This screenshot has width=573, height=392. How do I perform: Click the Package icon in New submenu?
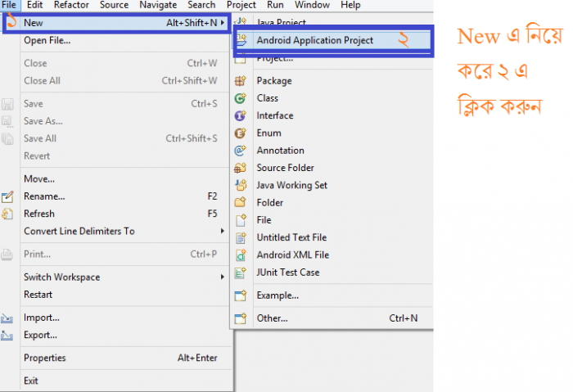tap(240, 81)
